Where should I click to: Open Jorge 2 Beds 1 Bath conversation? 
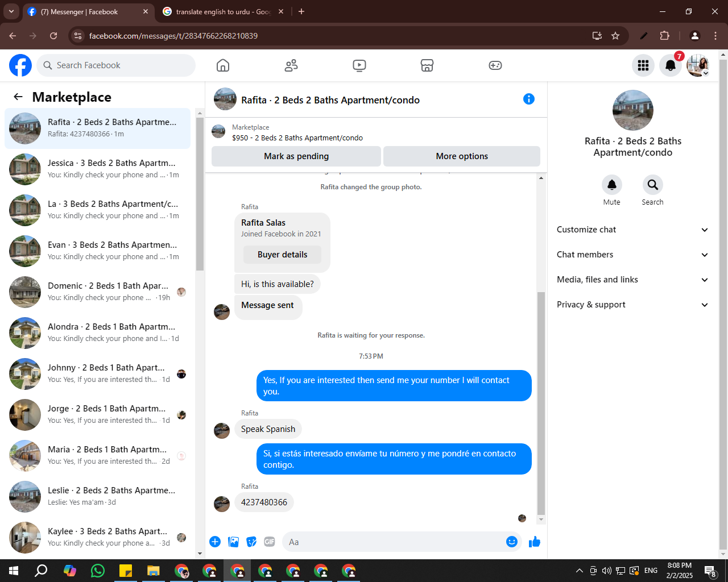[x=98, y=415]
